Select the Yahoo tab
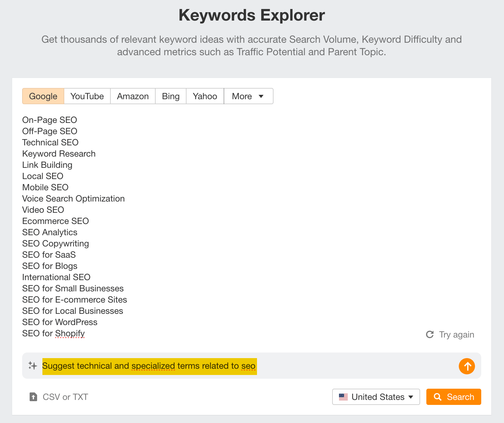The width and height of the screenshot is (504, 423). [205, 96]
